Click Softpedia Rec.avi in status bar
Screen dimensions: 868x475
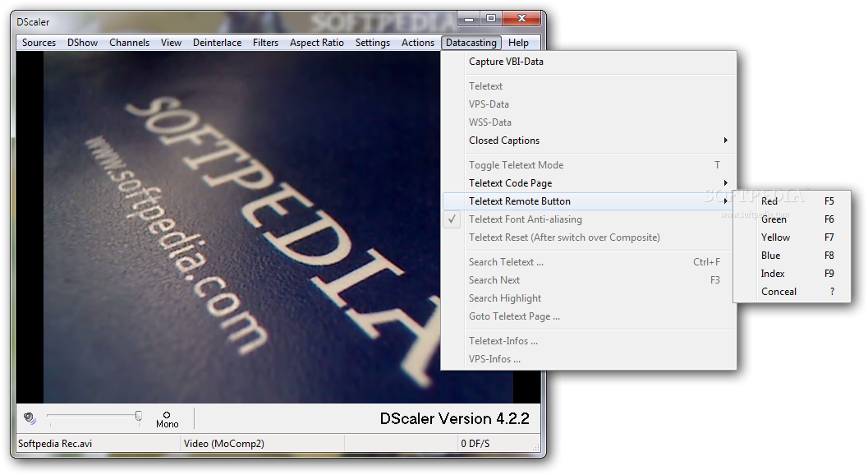55,444
